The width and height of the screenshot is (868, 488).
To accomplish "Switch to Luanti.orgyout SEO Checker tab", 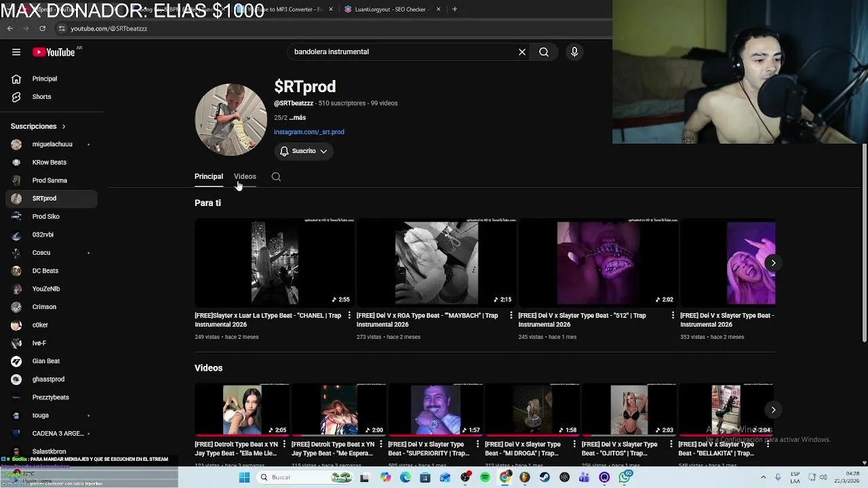I will [x=393, y=9].
